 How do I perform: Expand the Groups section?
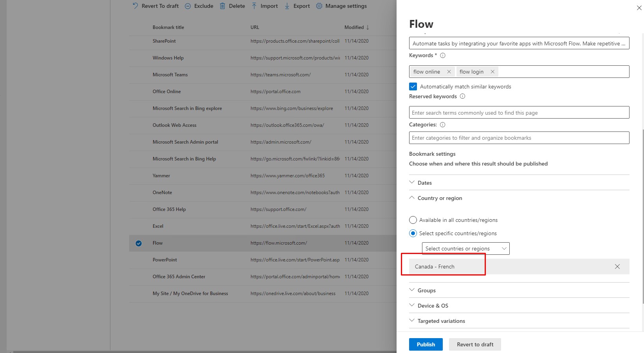519,290
